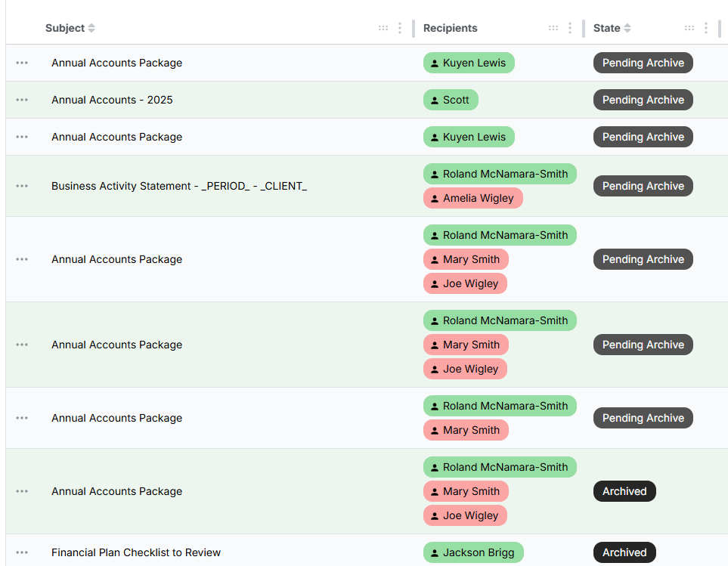
Task: Open row actions for Annual Accounts - 2025
Action: click(x=22, y=100)
